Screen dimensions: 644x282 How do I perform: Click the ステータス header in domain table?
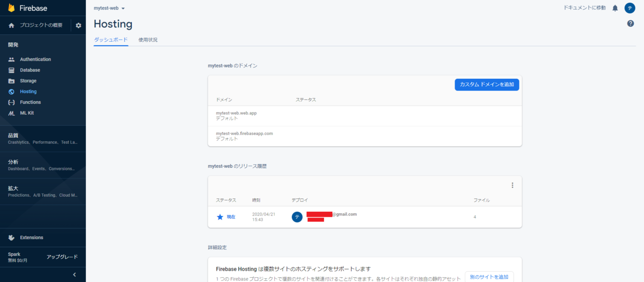(306, 100)
